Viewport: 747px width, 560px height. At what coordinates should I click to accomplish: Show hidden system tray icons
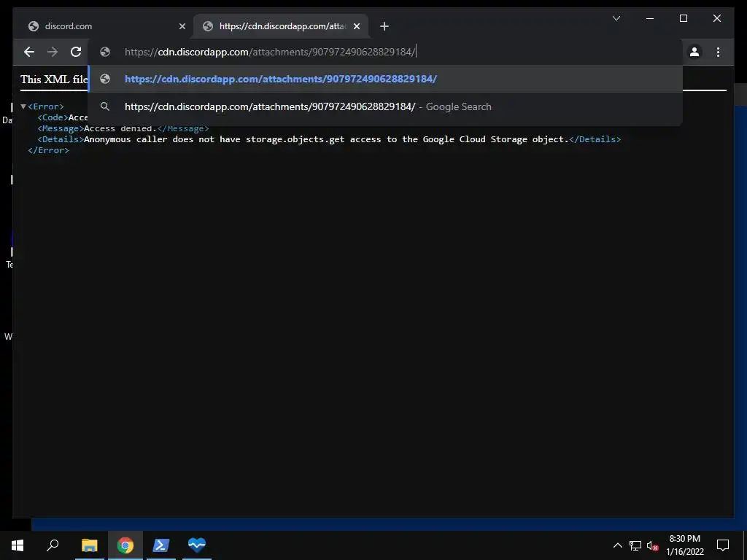pyautogui.click(x=617, y=545)
